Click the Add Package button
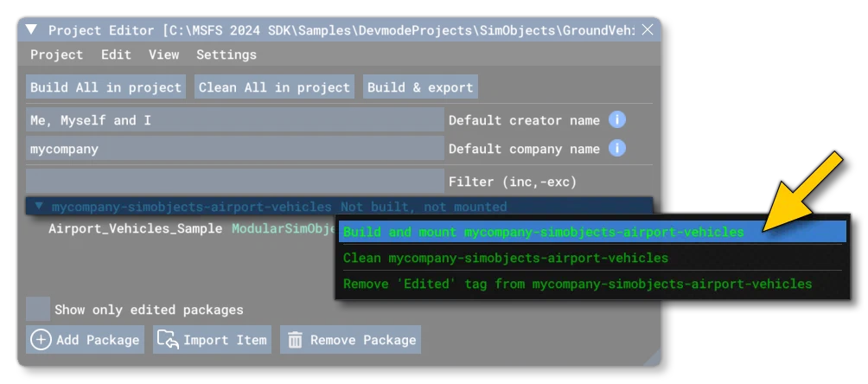868x384 pixels. point(85,339)
